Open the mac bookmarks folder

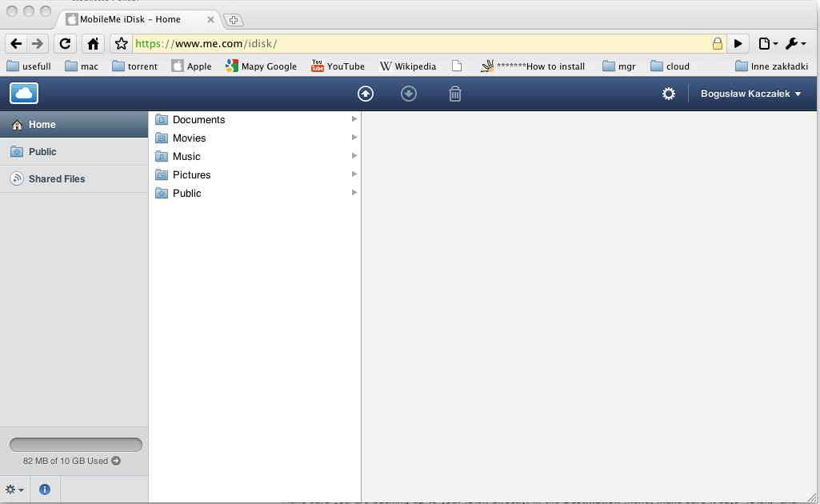click(82, 66)
